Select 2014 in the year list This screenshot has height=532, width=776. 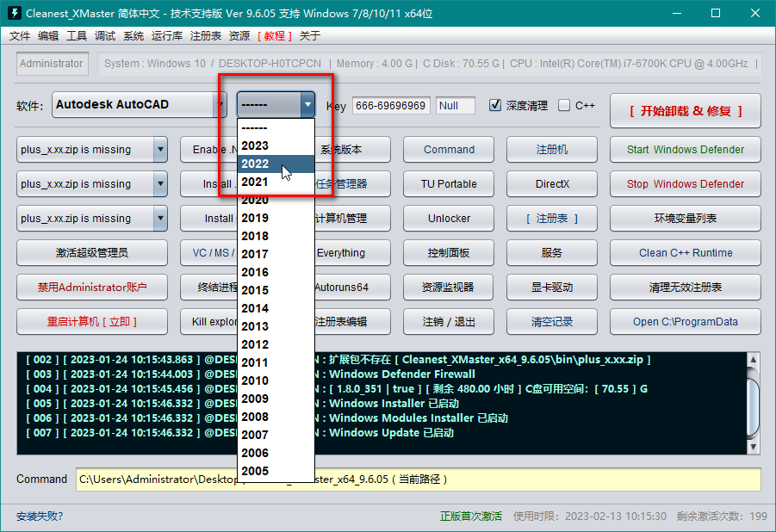(276, 308)
